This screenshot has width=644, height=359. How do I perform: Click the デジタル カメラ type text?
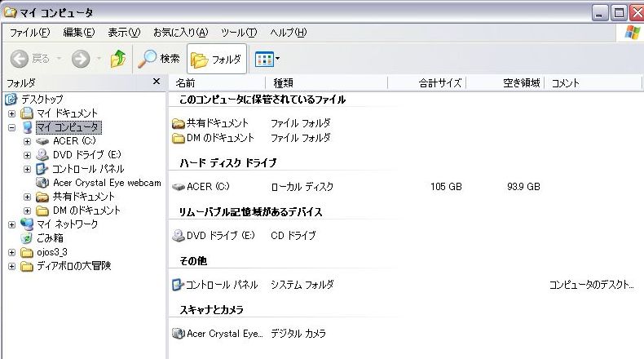click(298, 334)
